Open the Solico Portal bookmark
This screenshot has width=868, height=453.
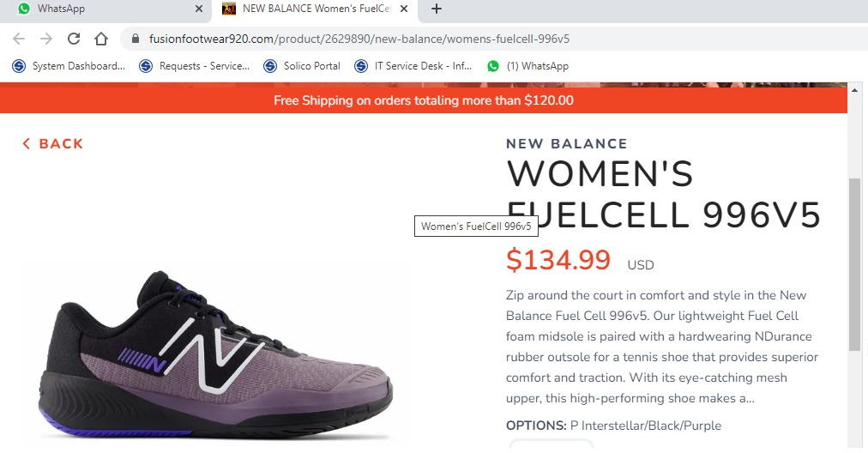coord(302,66)
